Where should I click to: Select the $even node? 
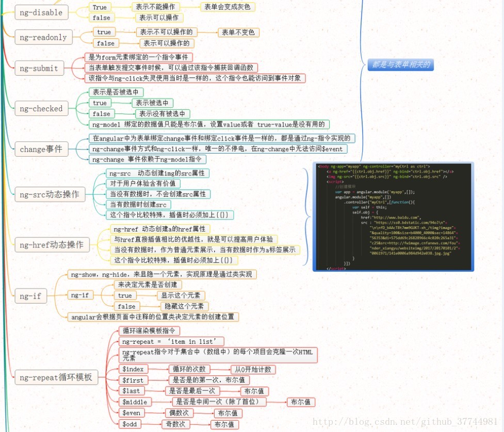point(132,413)
